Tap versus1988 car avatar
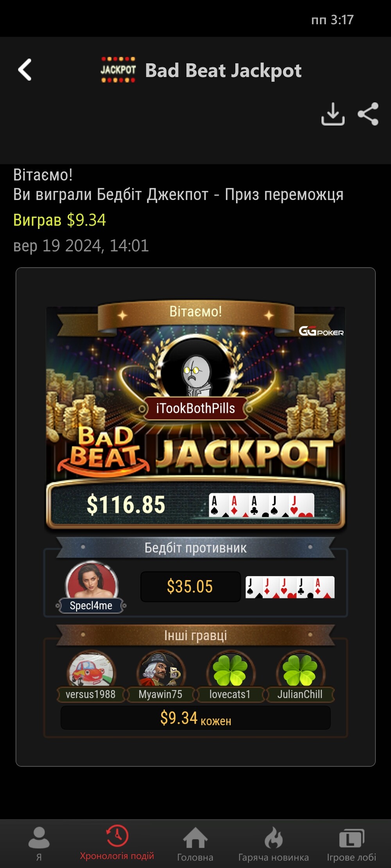391x868 pixels. 91,670
